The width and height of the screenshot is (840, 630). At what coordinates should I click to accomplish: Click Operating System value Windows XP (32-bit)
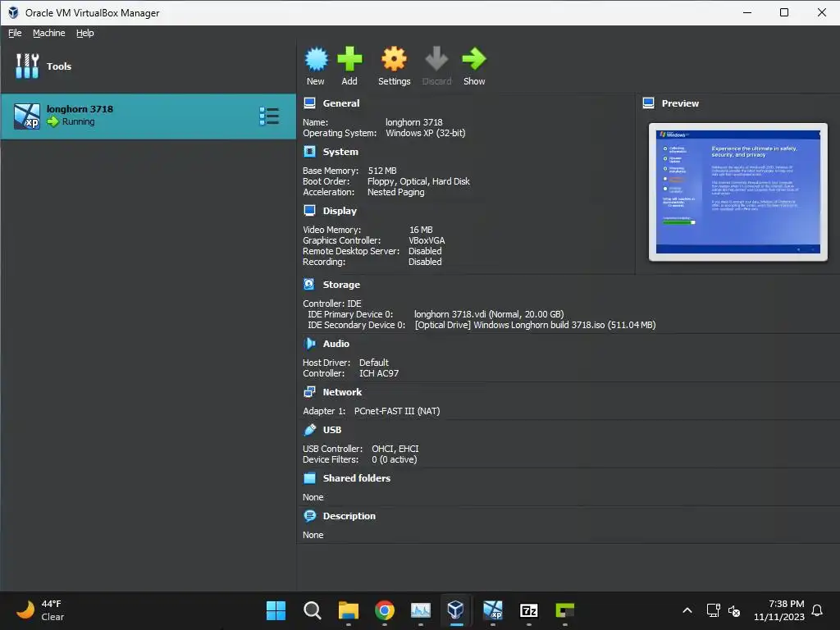tap(426, 133)
